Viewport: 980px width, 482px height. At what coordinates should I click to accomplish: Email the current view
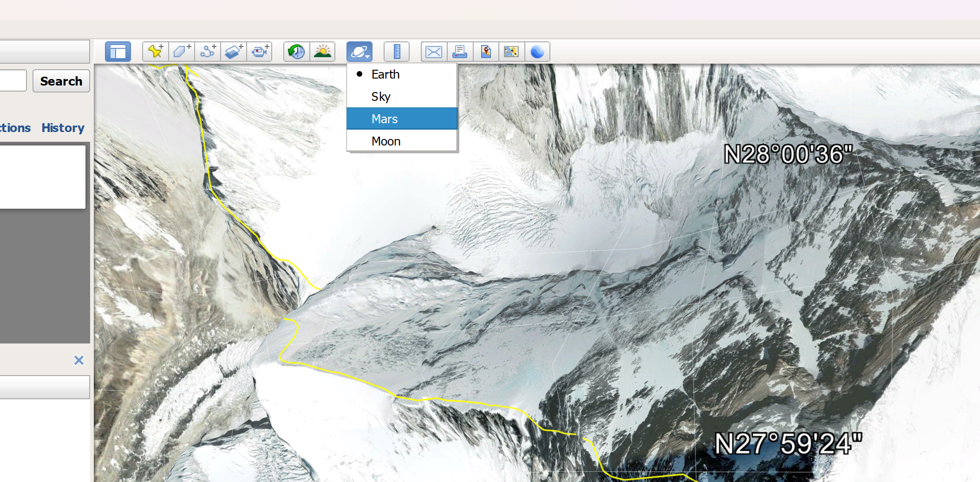coord(434,52)
